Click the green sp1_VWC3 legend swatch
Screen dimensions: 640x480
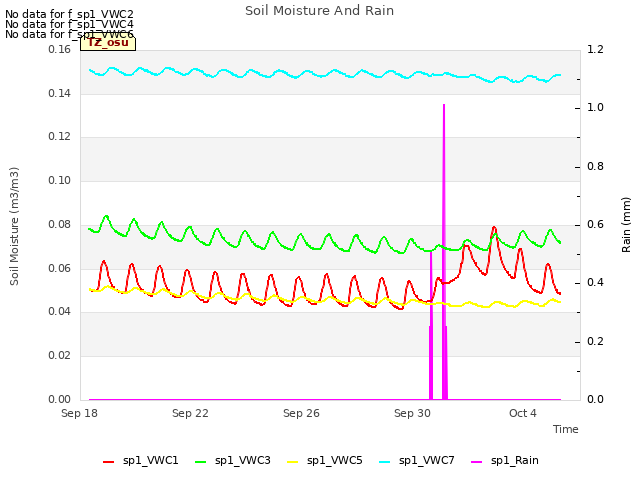pos(201,462)
